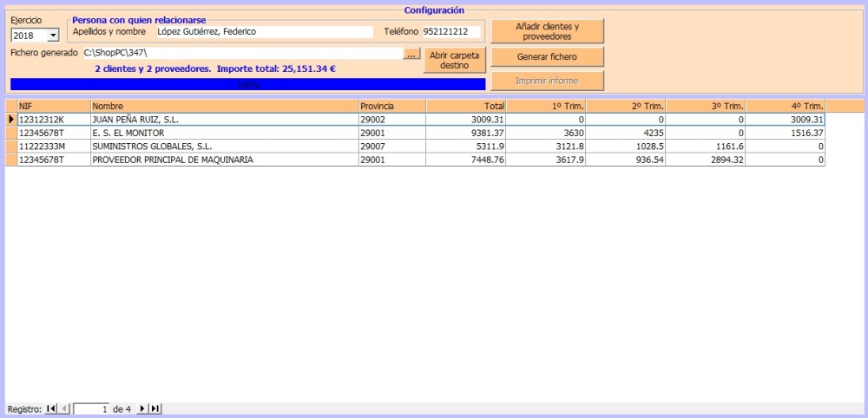Open the Ejercicio year dropdown
The width and height of the screenshot is (868, 418).
pos(53,36)
